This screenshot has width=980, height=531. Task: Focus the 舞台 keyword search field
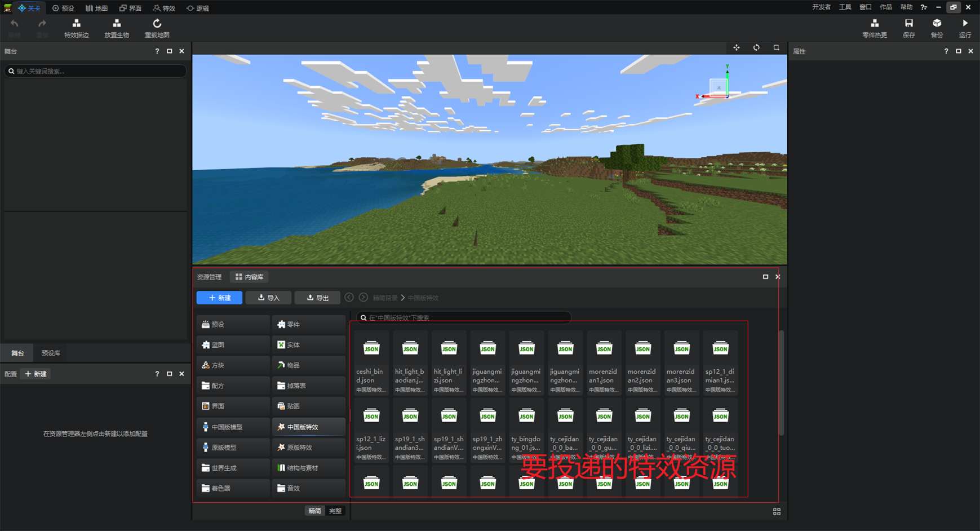tap(95, 71)
